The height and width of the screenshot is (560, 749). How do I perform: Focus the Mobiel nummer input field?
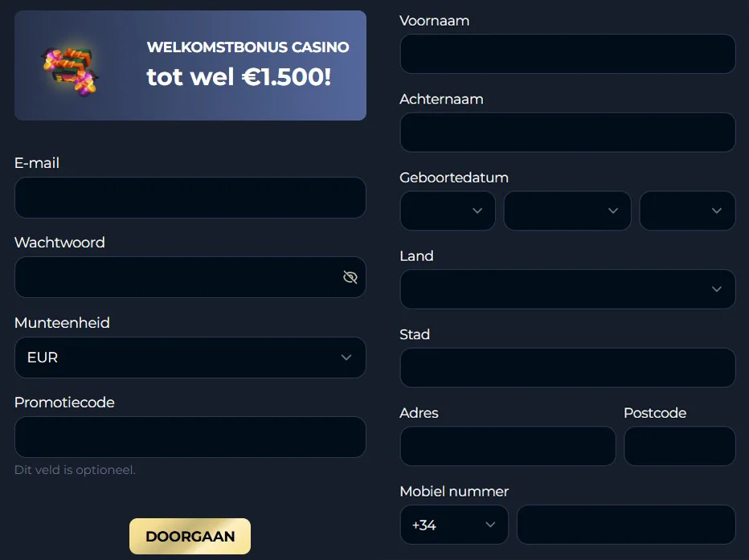click(x=626, y=525)
